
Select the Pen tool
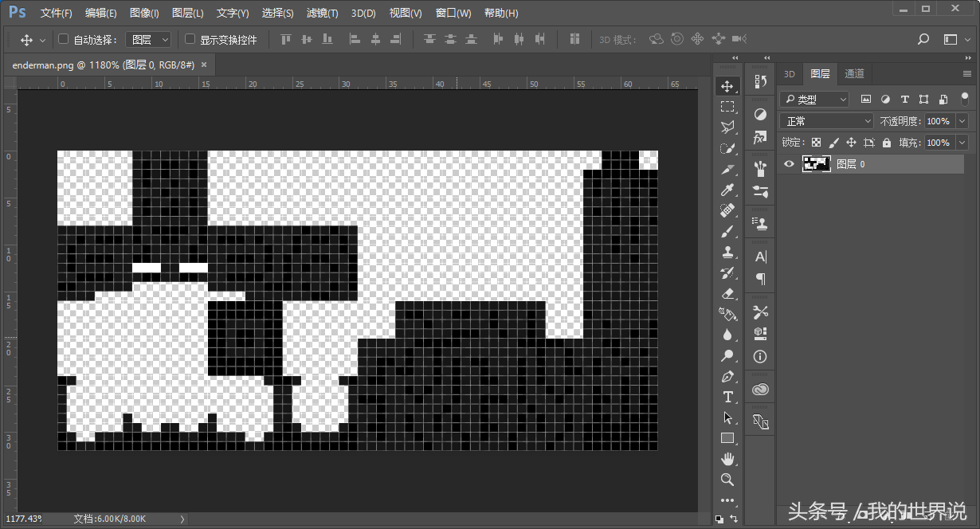tap(727, 376)
